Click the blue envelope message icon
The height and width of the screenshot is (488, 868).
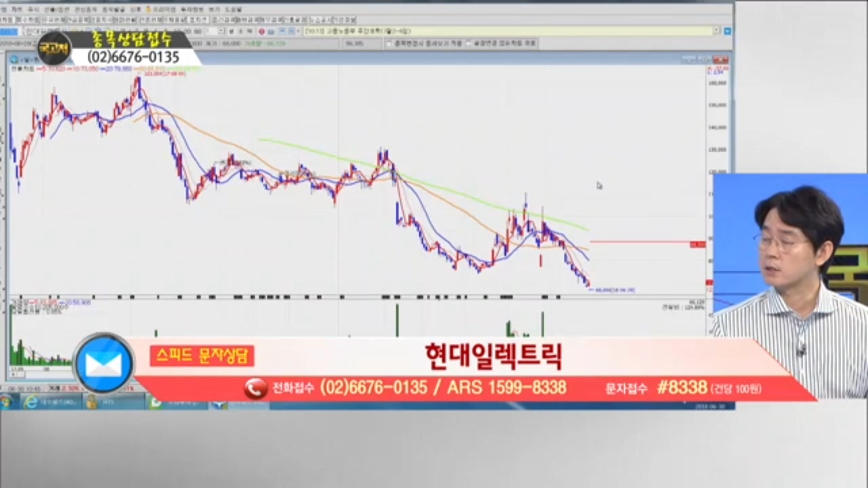pyautogui.click(x=104, y=364)
